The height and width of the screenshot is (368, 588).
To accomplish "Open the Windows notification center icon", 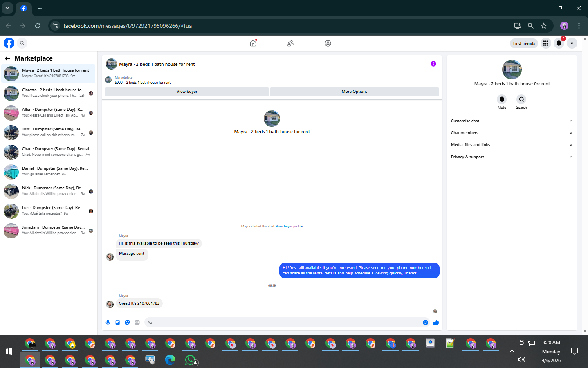I will [x=575, y=351].
